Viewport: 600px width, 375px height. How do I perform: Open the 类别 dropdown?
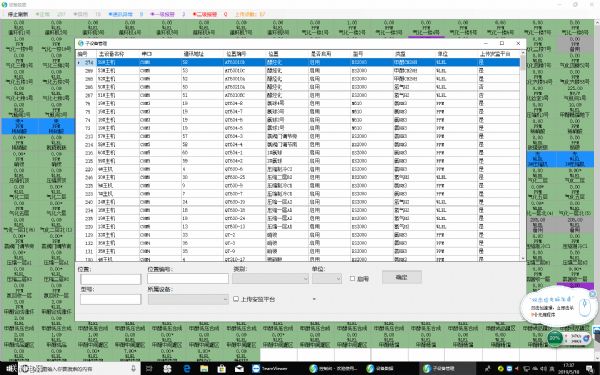pos(270,279)
